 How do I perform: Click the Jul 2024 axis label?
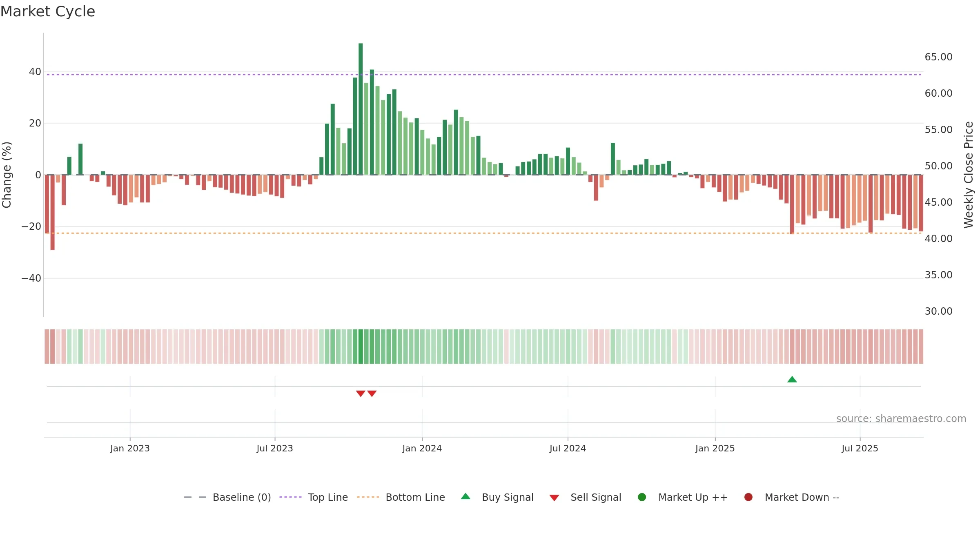point(568,448)
